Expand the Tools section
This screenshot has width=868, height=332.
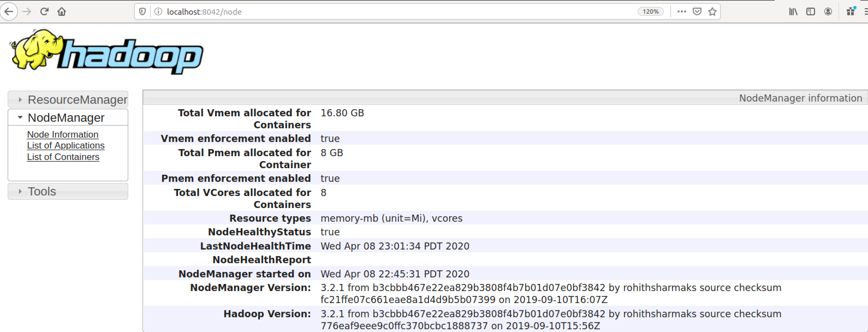68,191
